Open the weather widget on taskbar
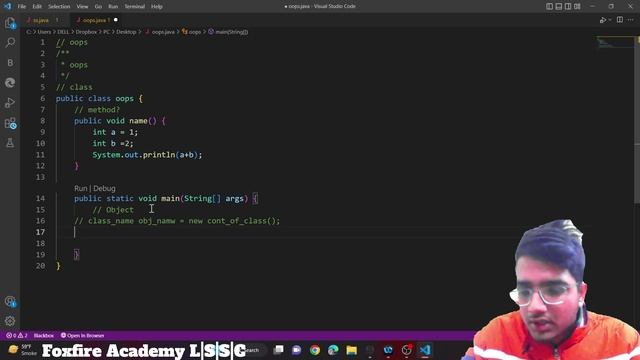The height and width of the screenshot is (360, 640). click(x=22, y=350)
